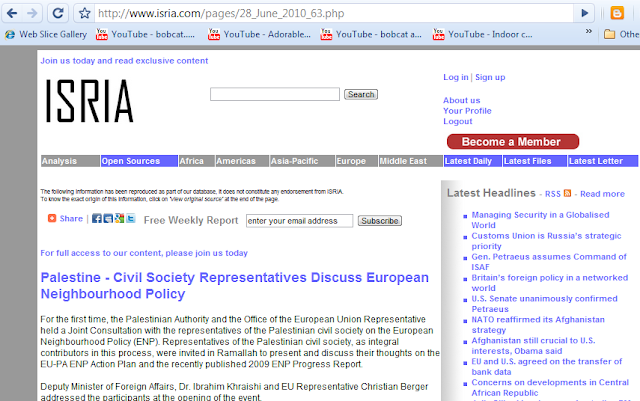Click the orange Share icon
The width and height of the screenshot is (640, 401).
point(52,218)
